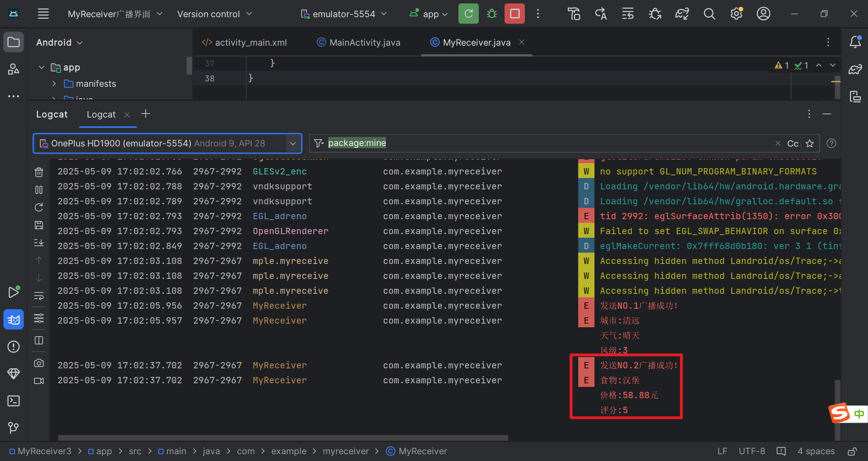Screen dimensions: 868x461
Task: Switch to the MainActivity.java tab
Action: click(364, 42)
